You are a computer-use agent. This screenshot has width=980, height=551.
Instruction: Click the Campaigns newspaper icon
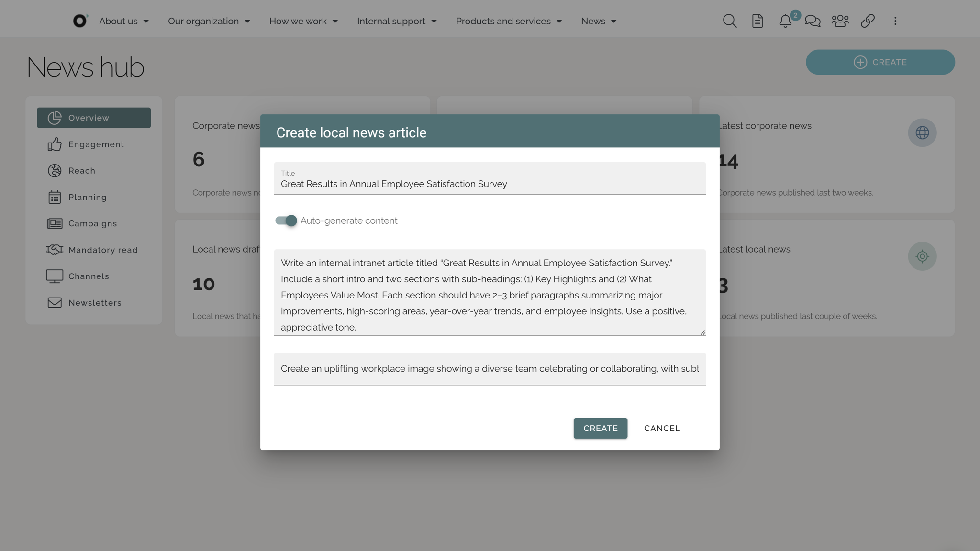[x=55, y=223]
